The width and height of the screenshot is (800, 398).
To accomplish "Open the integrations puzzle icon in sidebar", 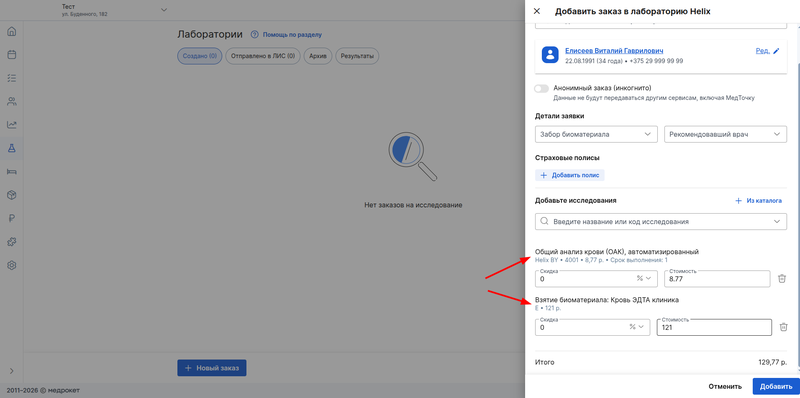I will point(12,242).
